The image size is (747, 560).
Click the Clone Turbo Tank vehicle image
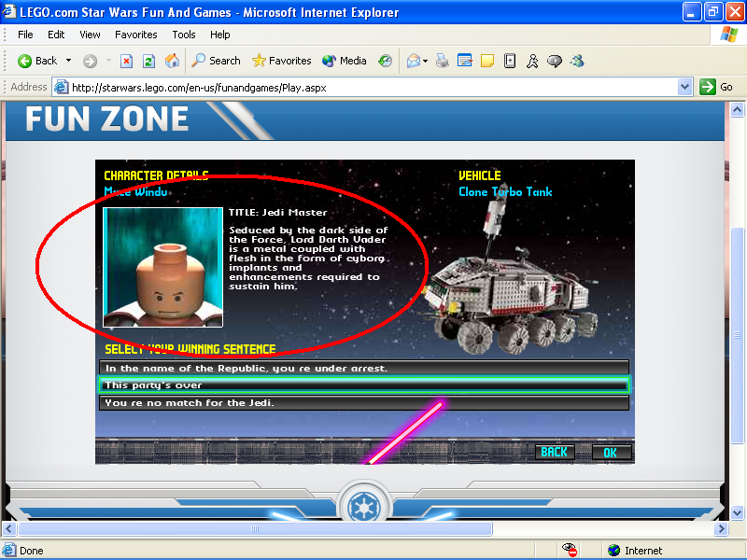click(512, 281)
